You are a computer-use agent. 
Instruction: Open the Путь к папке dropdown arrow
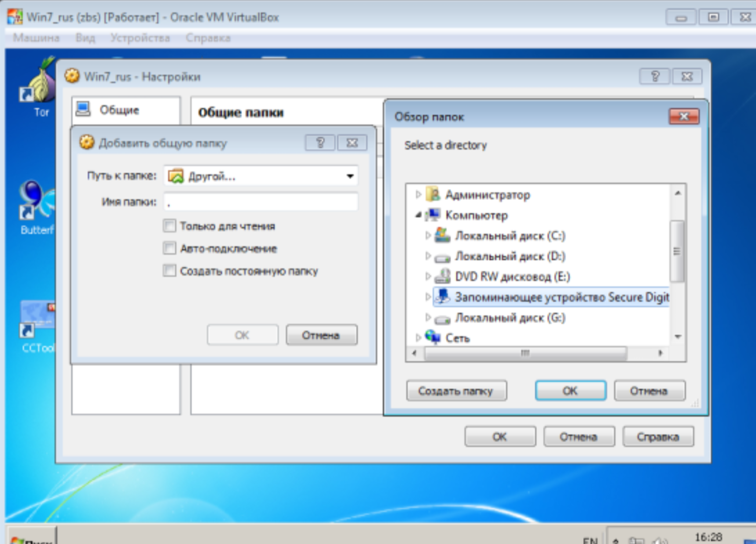pos(350,176)
